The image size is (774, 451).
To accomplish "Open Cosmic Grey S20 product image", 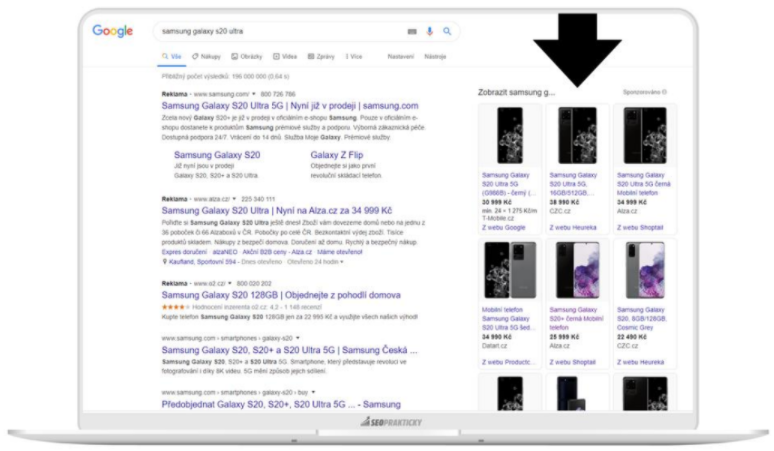I will coord(645,270).
